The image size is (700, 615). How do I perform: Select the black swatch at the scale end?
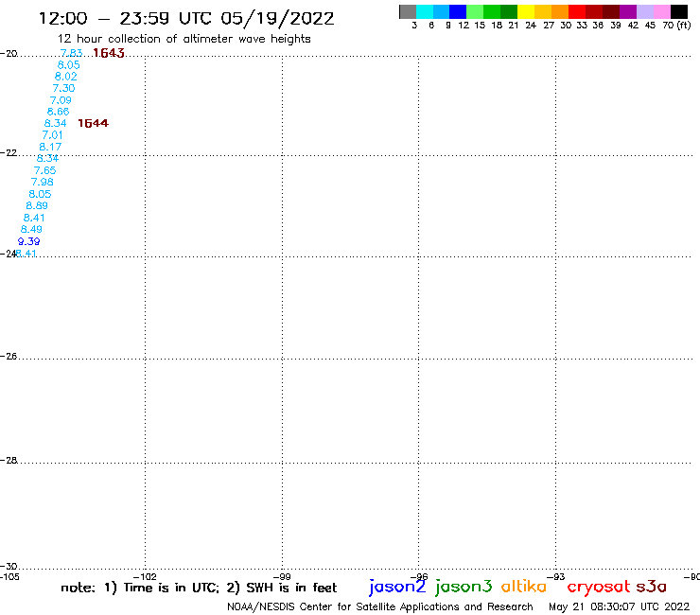coord(679,12)
